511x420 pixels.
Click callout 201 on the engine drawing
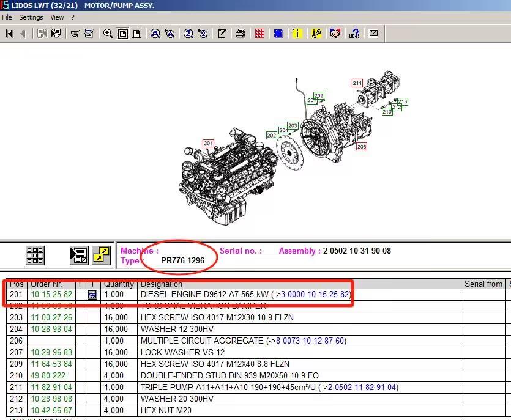[208, 143]
